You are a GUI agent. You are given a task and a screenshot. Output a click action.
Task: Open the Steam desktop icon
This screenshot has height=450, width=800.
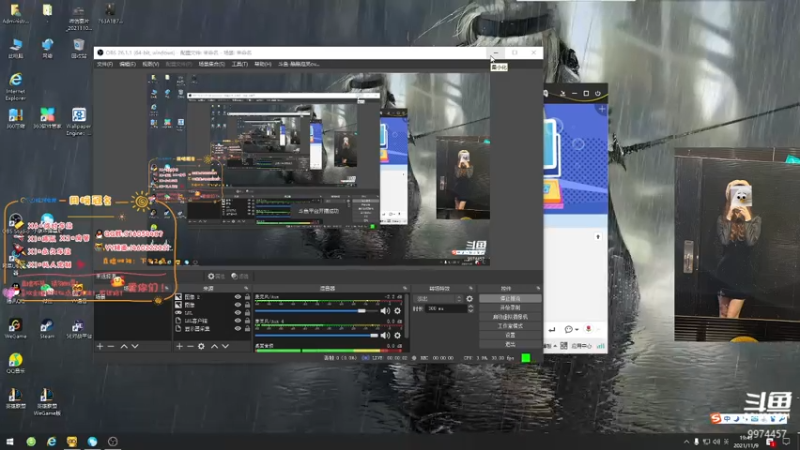click(46, 329)
